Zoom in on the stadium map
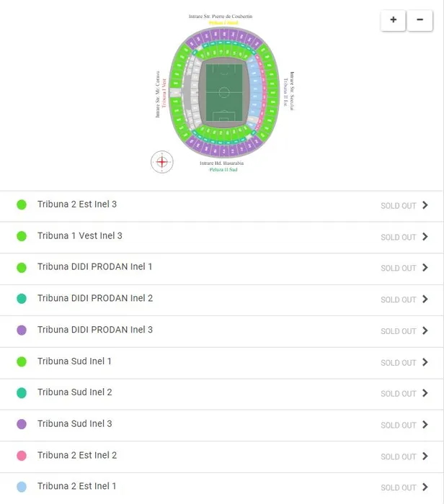444x504 pixels. [x=393, y=20]
